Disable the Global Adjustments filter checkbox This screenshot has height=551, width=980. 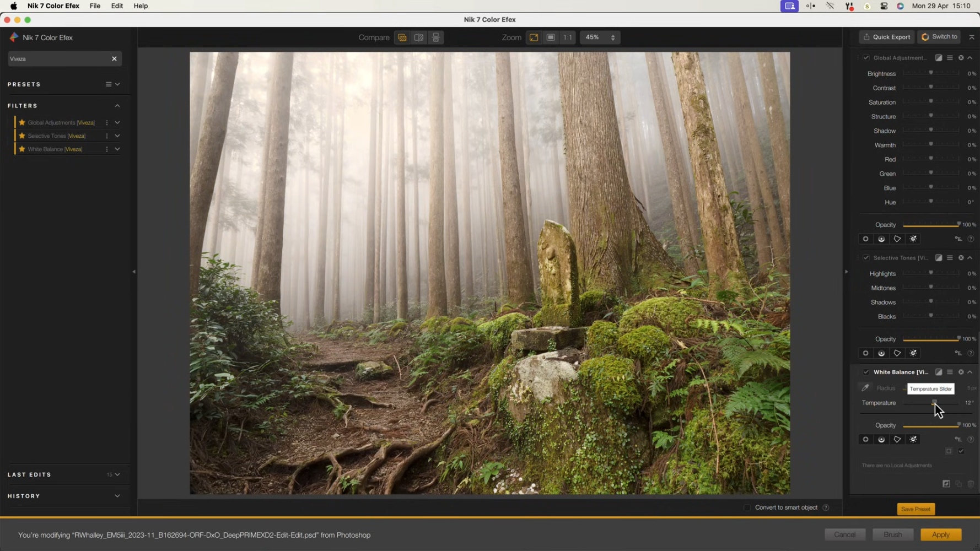coord(866,58)
